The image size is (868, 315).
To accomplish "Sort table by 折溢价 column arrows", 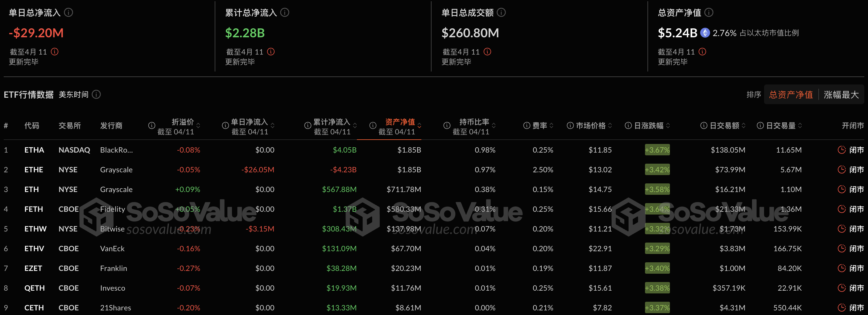I will coord(198,125).
